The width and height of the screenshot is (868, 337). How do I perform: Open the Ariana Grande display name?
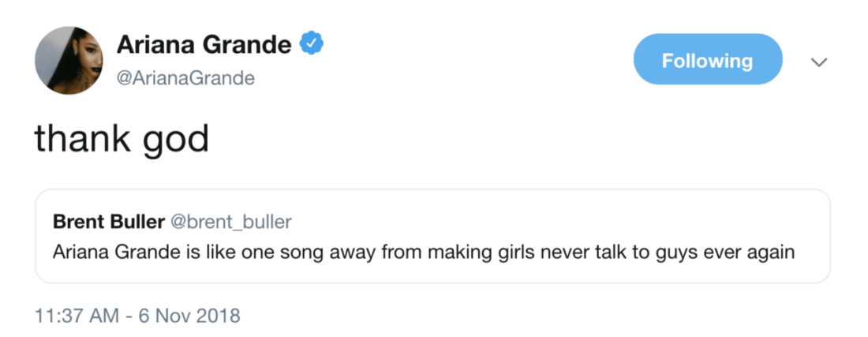[204, 46]
